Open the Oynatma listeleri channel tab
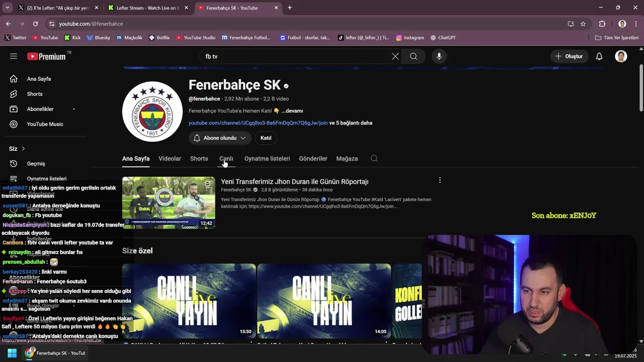 pos(267,158)
